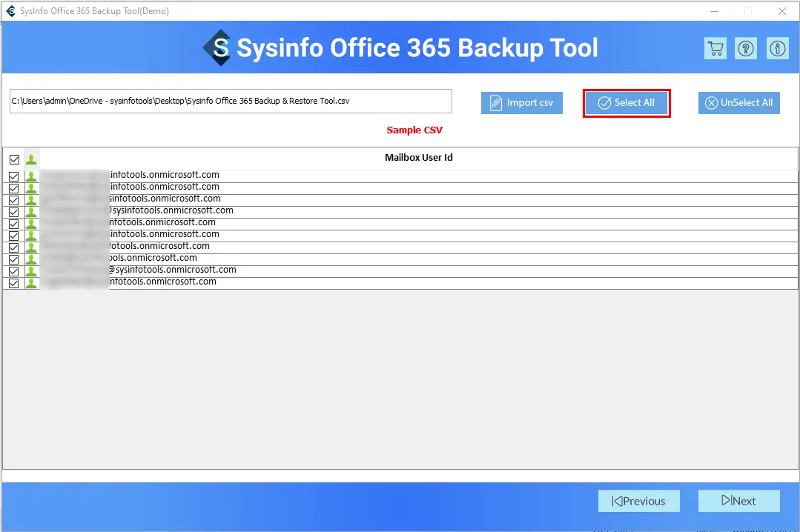Click user icon beside sinfotools.onmicrosoft.com row
Viewport: 800px width, 532px height.
(31, 200)
